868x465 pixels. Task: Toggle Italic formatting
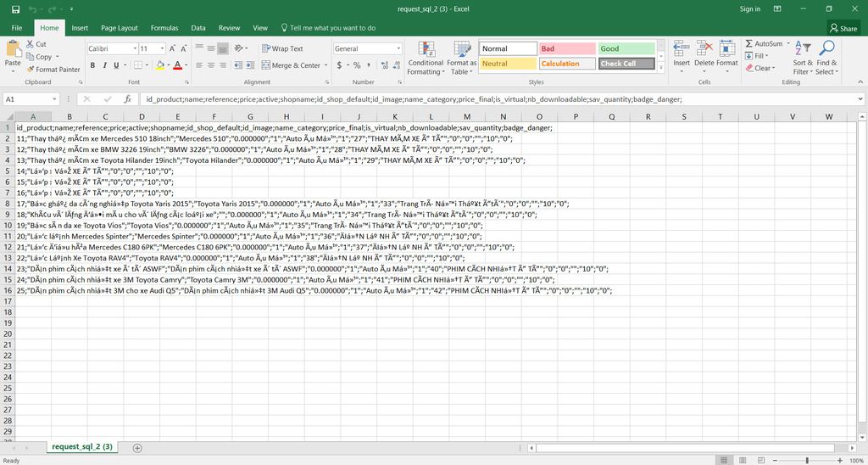[105, 65]
